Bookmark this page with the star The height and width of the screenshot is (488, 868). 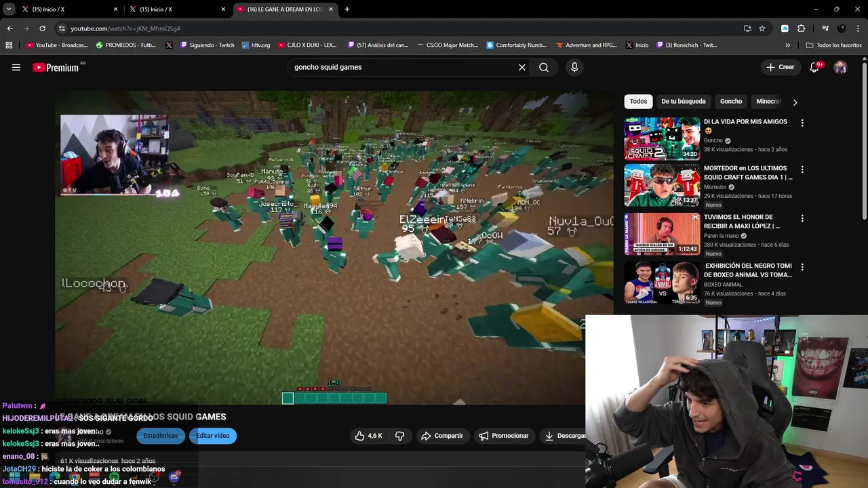click(x=762, y=28)
